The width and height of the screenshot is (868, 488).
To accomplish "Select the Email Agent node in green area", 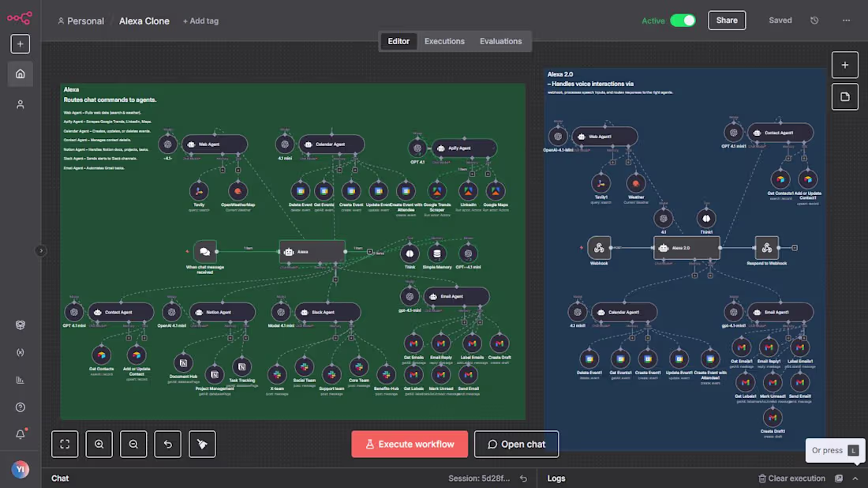I will pos(456,297).
